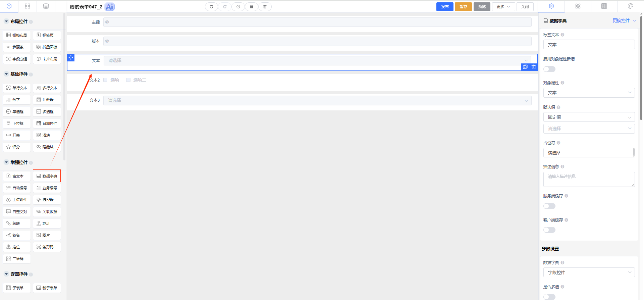Switch to the palette theme tab in right panel

(630, 6)
